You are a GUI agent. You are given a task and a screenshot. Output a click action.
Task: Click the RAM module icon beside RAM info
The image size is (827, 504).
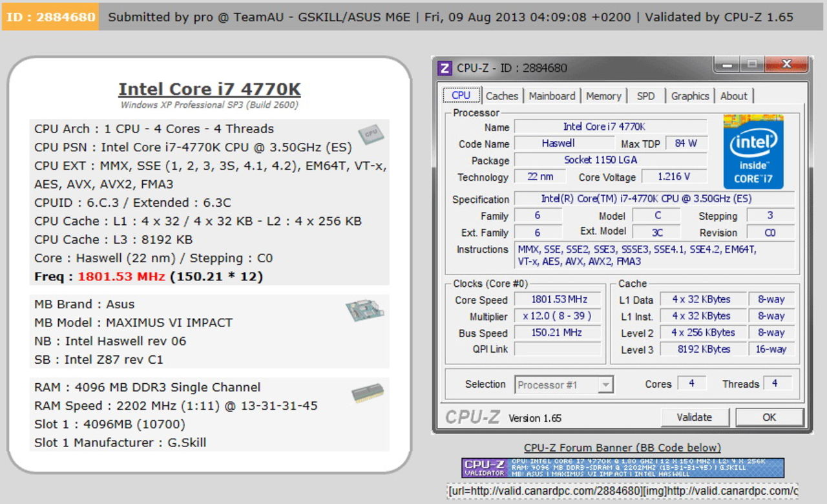click(366, 392)
